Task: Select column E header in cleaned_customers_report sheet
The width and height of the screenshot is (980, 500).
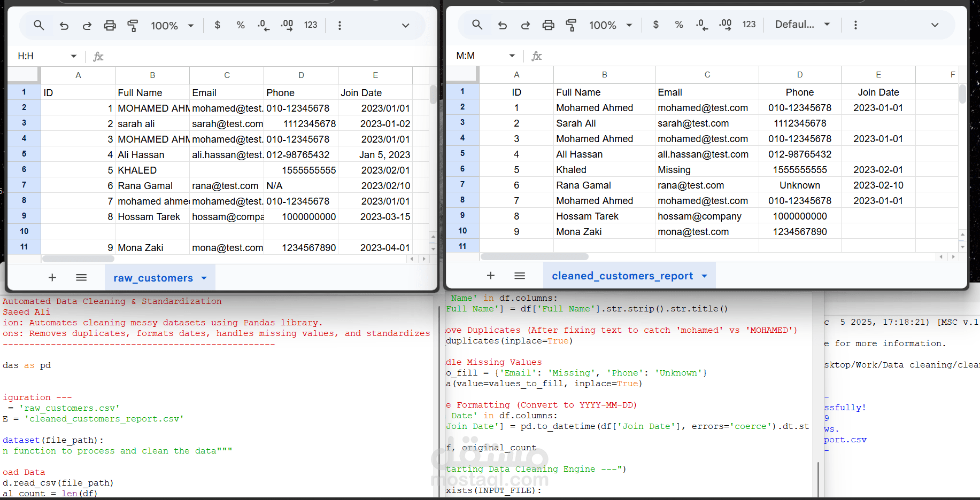Action: (x=878, y=75)
